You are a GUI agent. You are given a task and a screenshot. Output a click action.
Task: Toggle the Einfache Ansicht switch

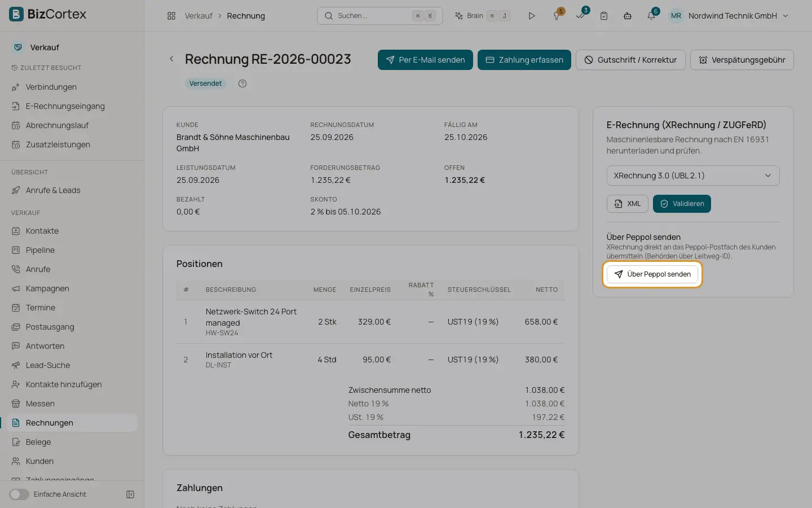coord(19,494)
